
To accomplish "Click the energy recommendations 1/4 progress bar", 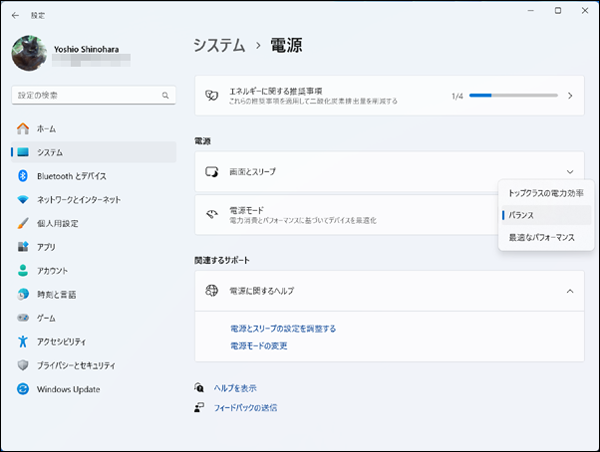I will (513, 96).
